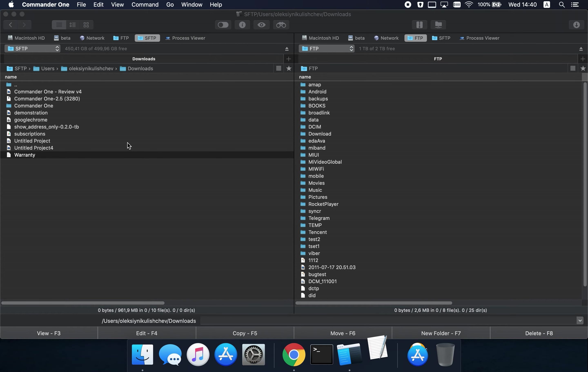Screen dimensions: 588x372
Task: Click the connections manager computer icon
Action: click(438, 25)
